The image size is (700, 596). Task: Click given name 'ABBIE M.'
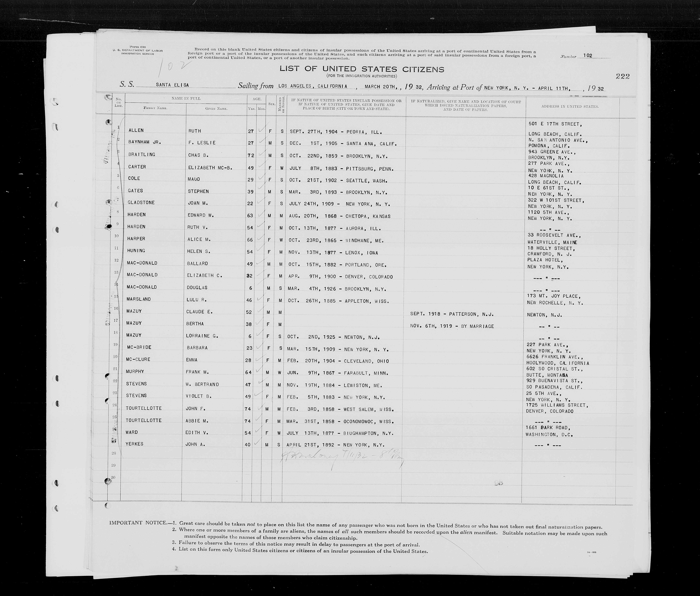197,421
